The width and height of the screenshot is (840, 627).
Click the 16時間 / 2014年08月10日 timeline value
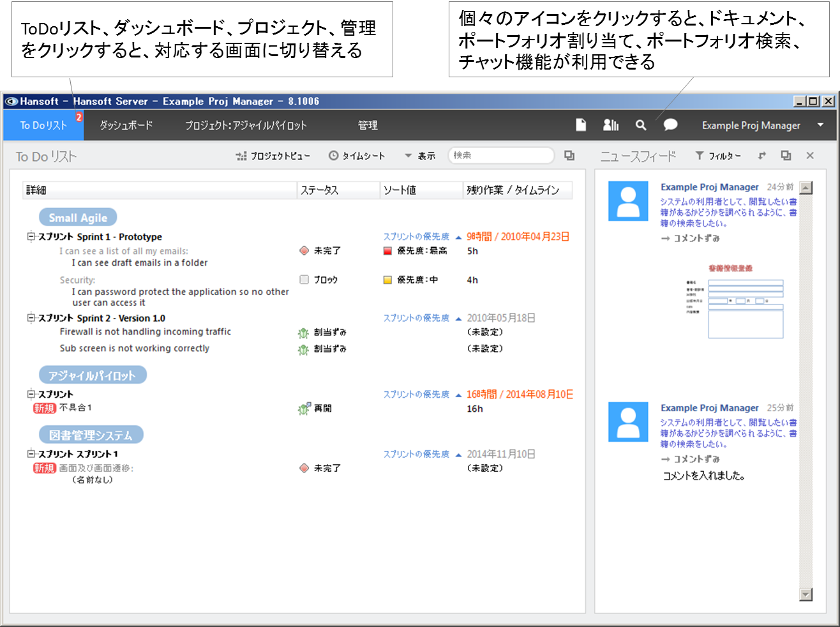tap(520, 395)
